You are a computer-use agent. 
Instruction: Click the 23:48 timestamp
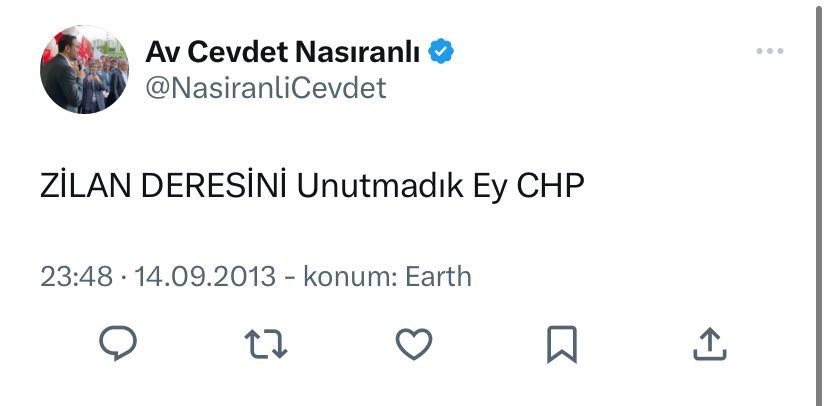[x=75, y=276]
